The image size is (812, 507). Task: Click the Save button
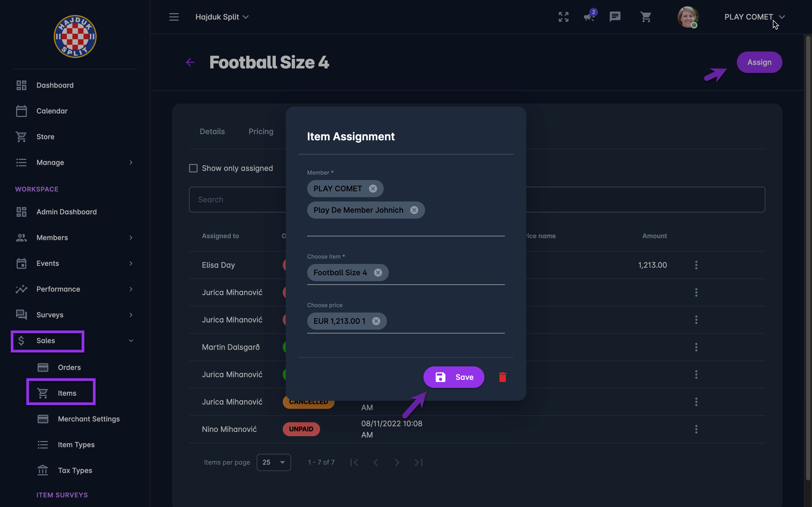454,377
